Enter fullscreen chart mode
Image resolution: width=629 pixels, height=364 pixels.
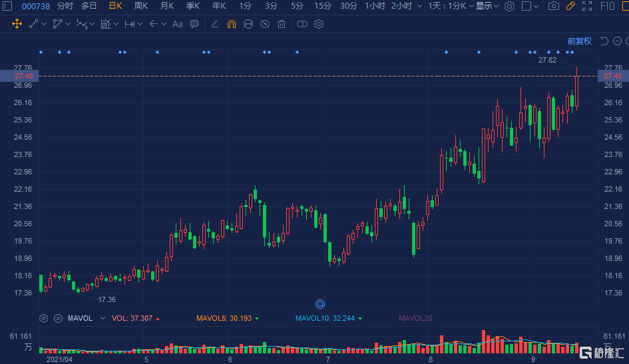pos(587,6)
